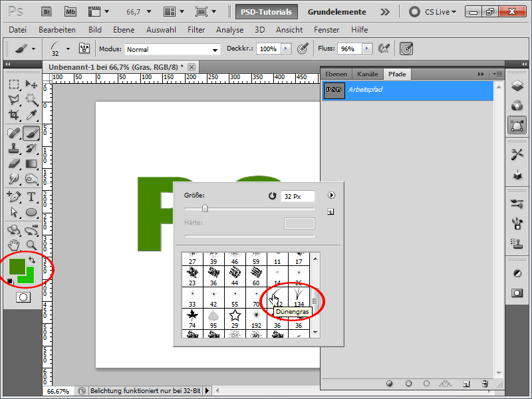This screenshot has width=532, height=399.
Task: Pick the star brush preset 29
Action: (235, 319)
